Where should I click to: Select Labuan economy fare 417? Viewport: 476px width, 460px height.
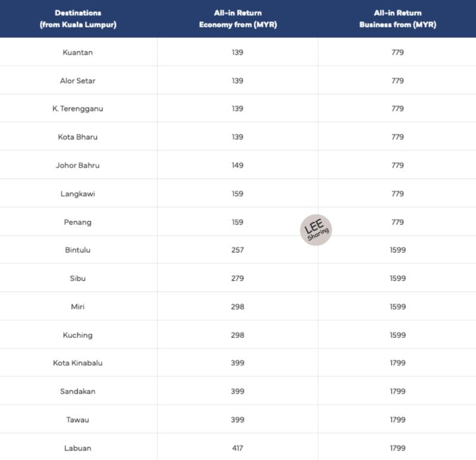237,448
